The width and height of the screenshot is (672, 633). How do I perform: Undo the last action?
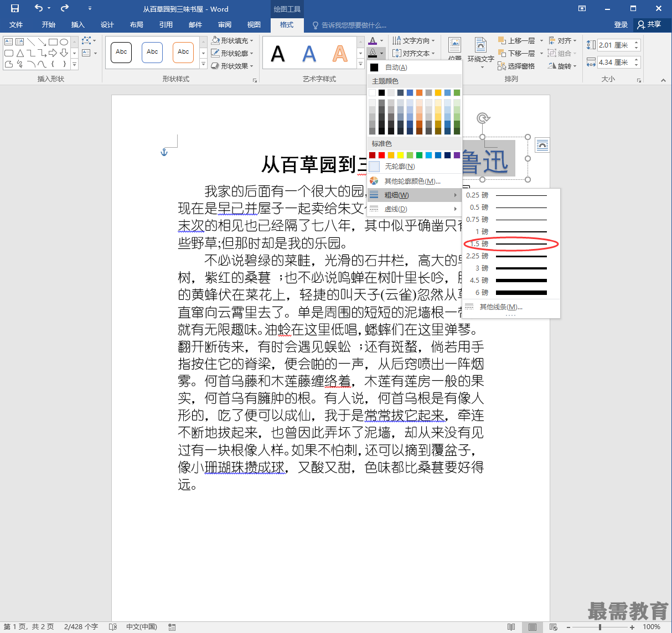38,8
